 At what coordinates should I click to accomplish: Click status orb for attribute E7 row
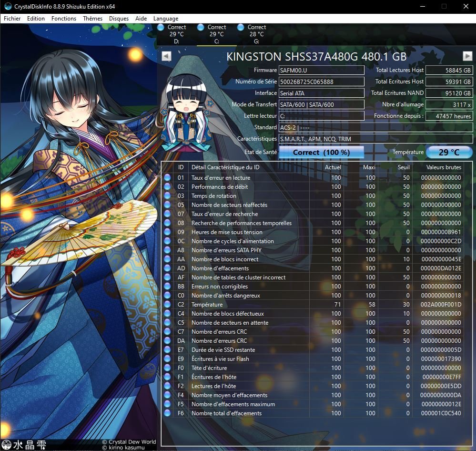tap(167, 349)
